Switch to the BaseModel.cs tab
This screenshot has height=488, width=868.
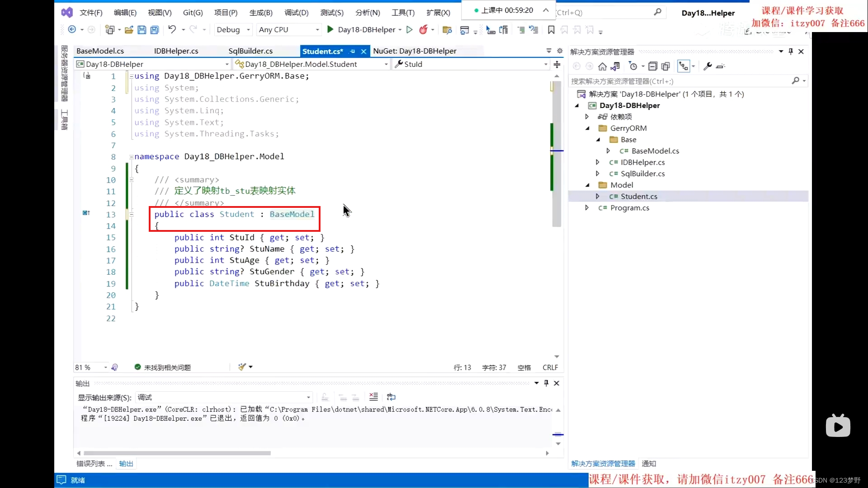pyautogui.click(x=100, y=51)
